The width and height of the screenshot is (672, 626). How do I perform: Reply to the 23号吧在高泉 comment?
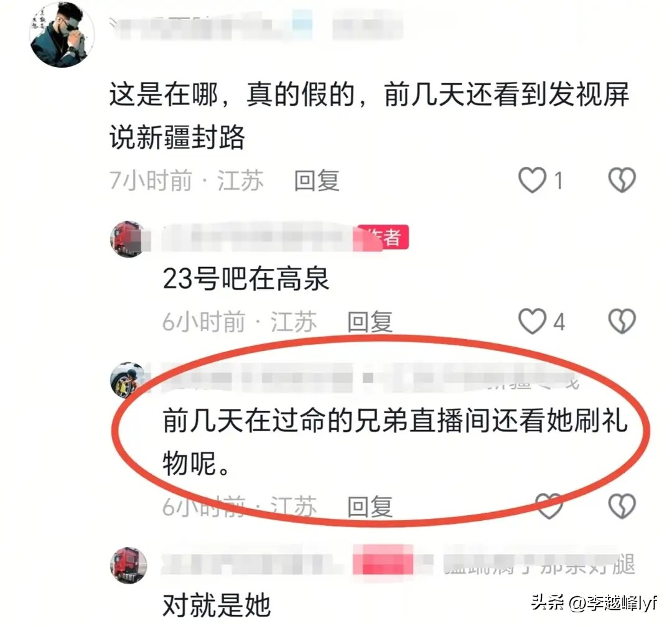pos(370,322)
